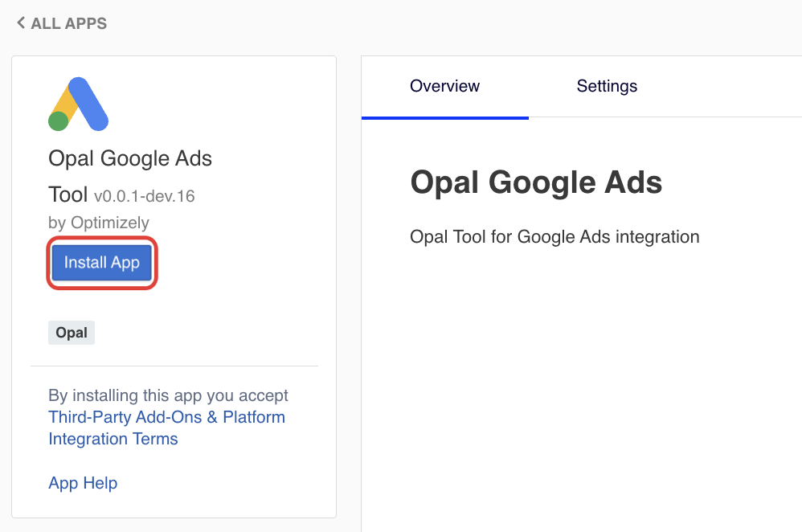This screenshot has width=802, height=532.
Task: Click the Platform Integration Terms link text
Action: pyautogui.click(x=113, y=439)
